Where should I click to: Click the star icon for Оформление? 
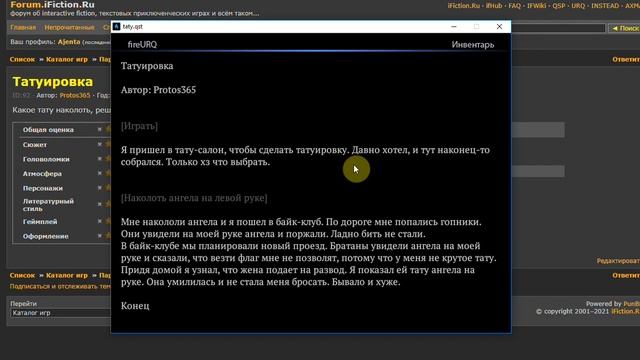tap(108, 236)
